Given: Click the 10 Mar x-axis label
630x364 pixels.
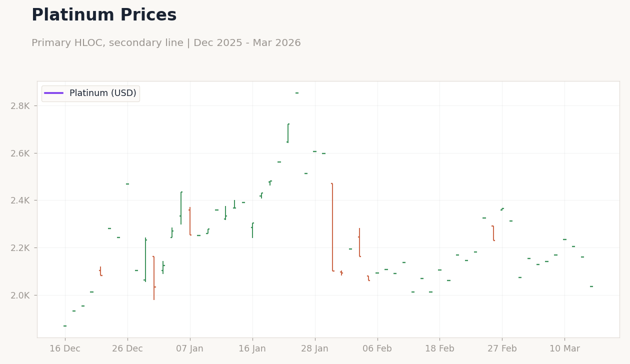Looking at the screenshot, I should pyautogui.click(x=565, y=349).
